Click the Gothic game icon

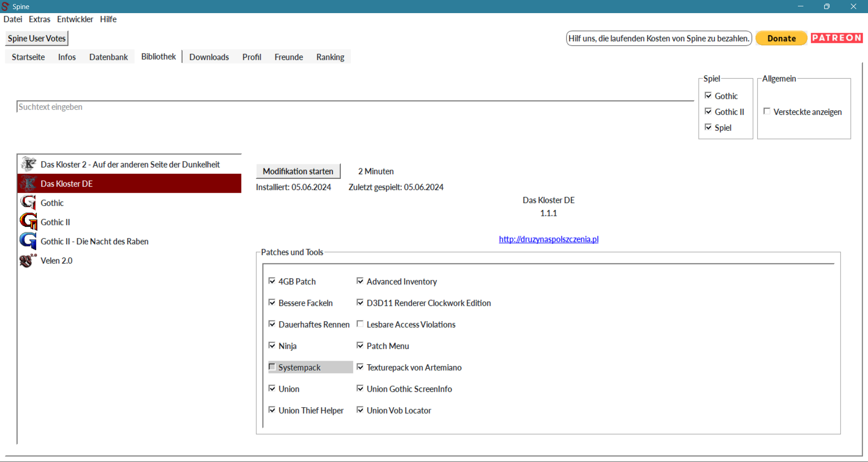pos(28,203)
